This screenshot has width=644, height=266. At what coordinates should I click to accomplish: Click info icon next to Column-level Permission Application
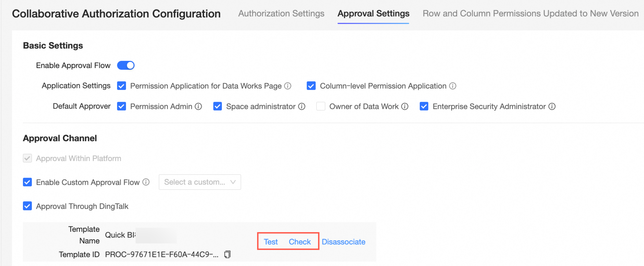pyautogui.click(x=452, y=86)
